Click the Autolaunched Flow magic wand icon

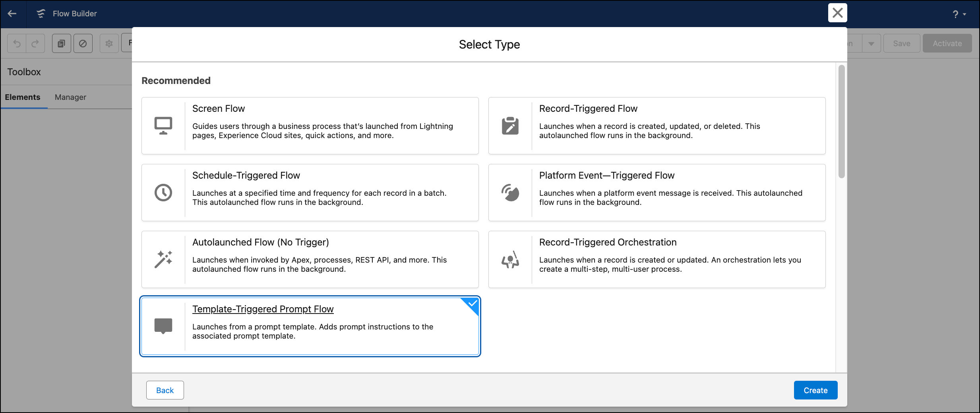tap(163, 259)
